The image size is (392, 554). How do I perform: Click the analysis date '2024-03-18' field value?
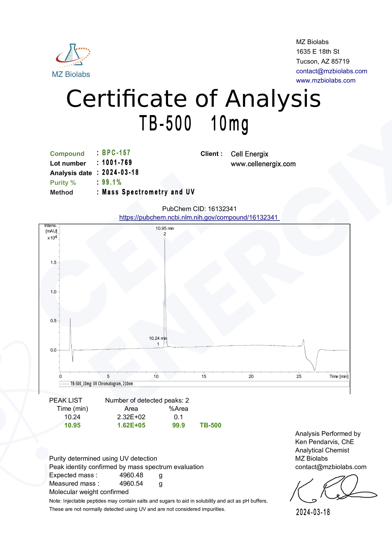[x=120, y=172]
